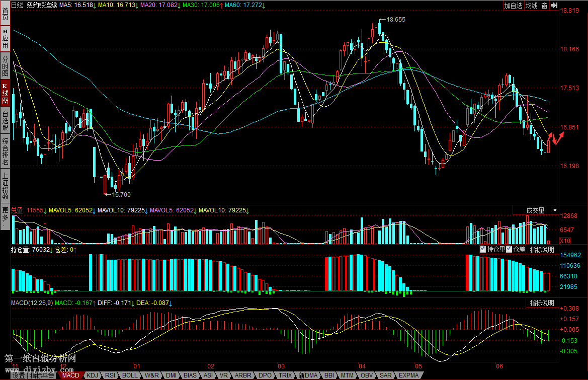Switch to the KDJ indicator tab
Screen dimensions: 588x380
point(92,375)
